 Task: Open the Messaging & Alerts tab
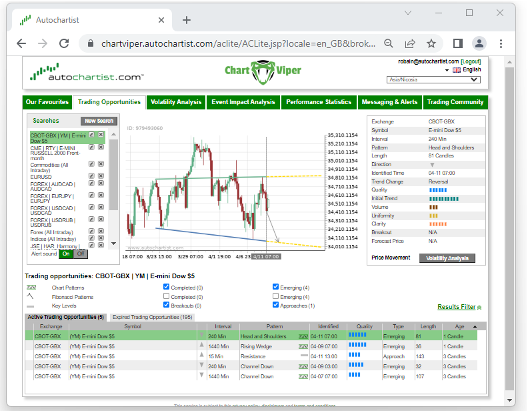pos(389,102)
